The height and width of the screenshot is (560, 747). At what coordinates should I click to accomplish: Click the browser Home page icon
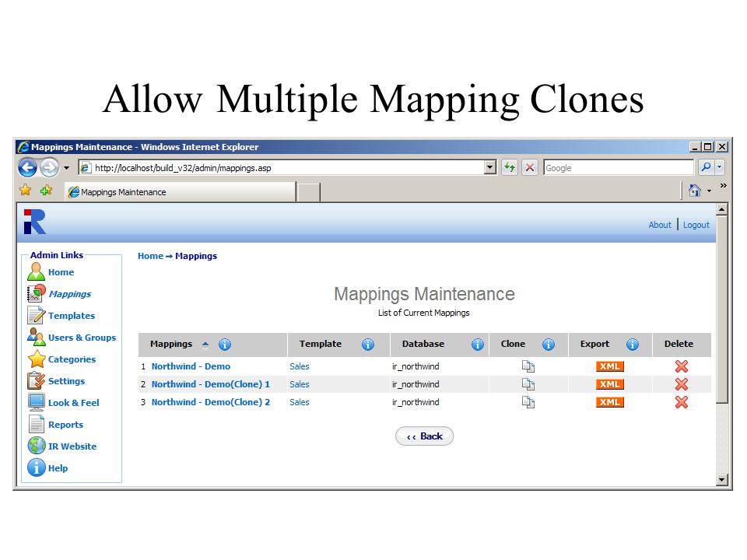tap(695, 191)
